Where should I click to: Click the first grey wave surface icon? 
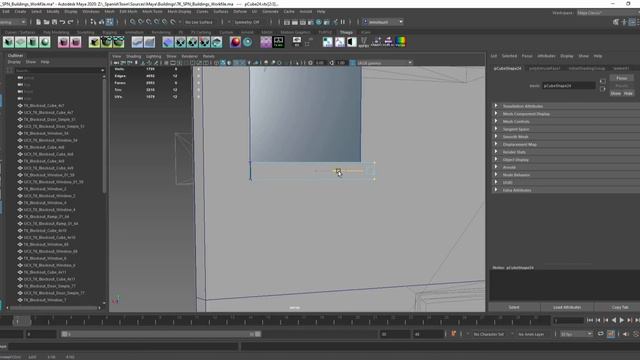click(137, 42)
